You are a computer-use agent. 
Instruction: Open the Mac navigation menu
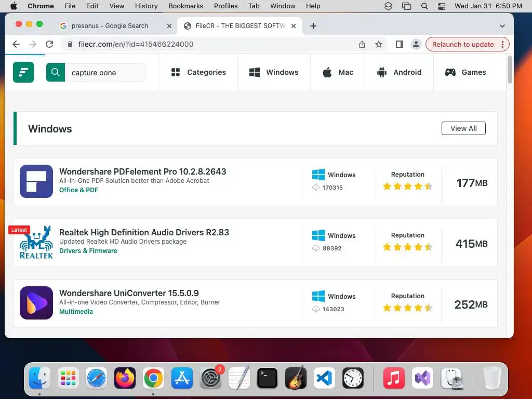click(338, 72)
